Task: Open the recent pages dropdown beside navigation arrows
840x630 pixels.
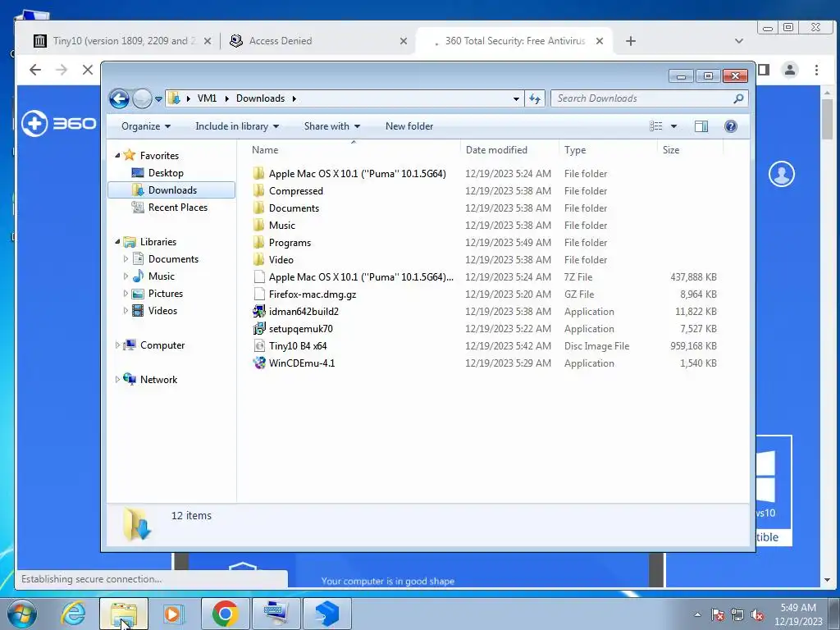Action: (158, 99)
